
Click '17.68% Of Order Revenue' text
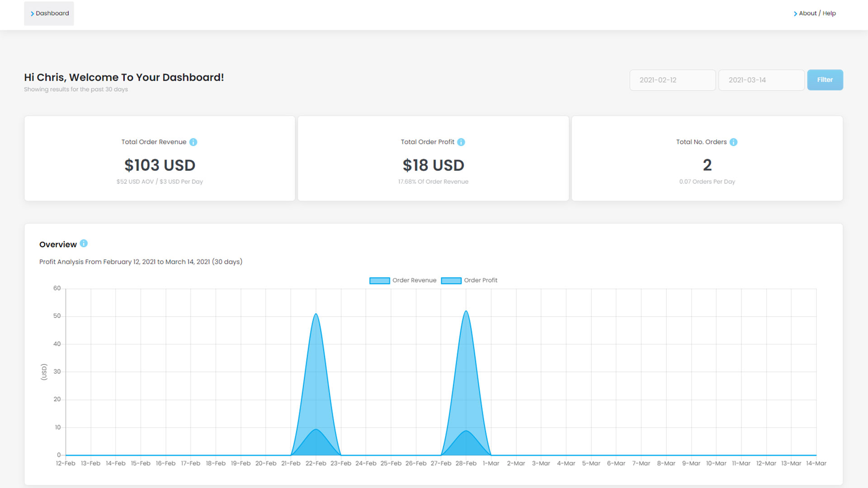[x=433, y=182]
